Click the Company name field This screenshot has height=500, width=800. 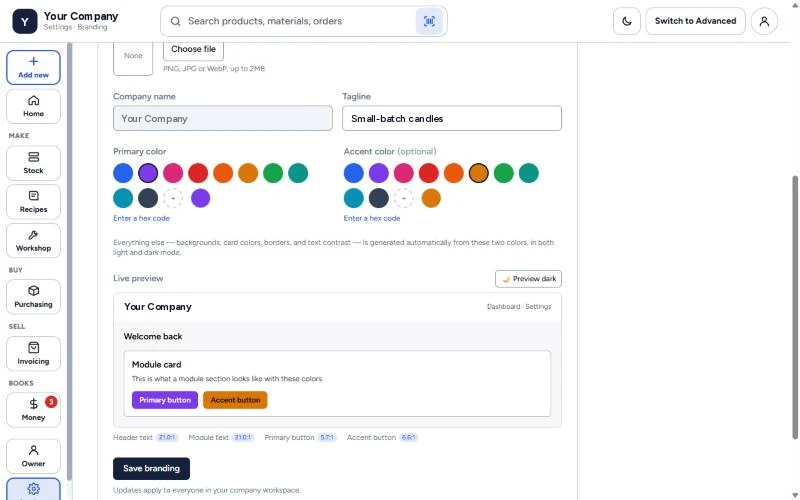pyautogui.click(x=222, y=118)
